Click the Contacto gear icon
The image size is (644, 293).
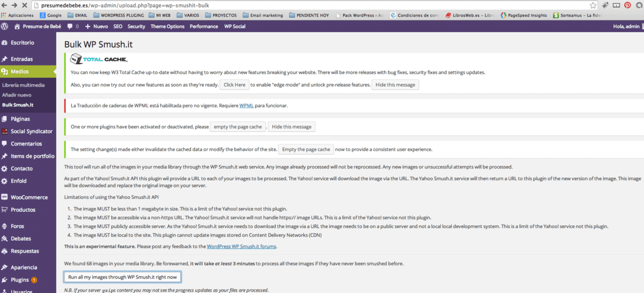point(5,168)
